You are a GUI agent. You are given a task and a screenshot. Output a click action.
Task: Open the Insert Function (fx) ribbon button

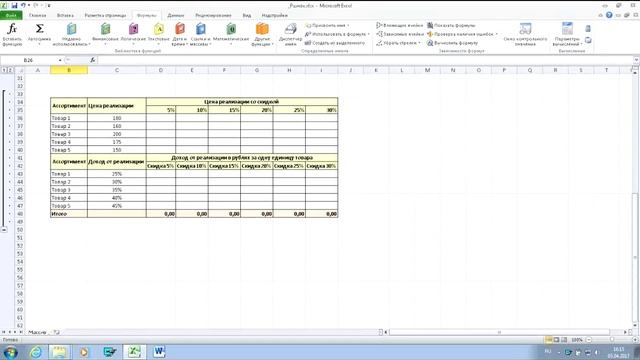(x=12, y=34)
